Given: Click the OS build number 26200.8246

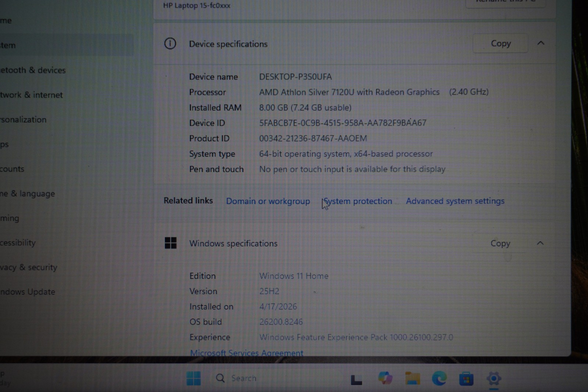Looking at the screenshot, I should [x=281, y=322].
